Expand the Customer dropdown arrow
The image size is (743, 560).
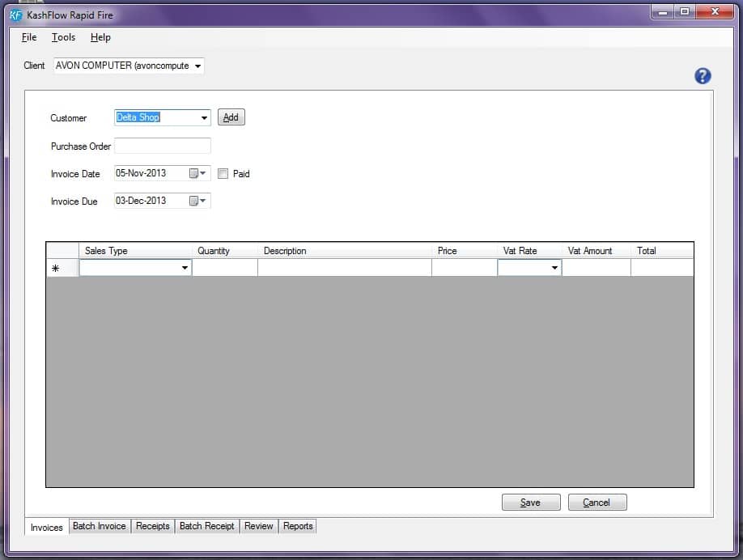(204, 118)
